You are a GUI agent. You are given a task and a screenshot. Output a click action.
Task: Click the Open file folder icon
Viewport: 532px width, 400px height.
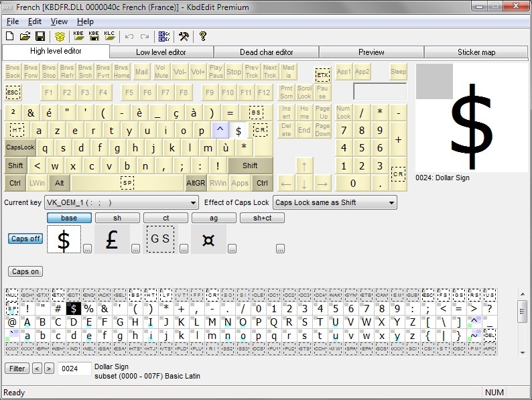coord(25,36)
